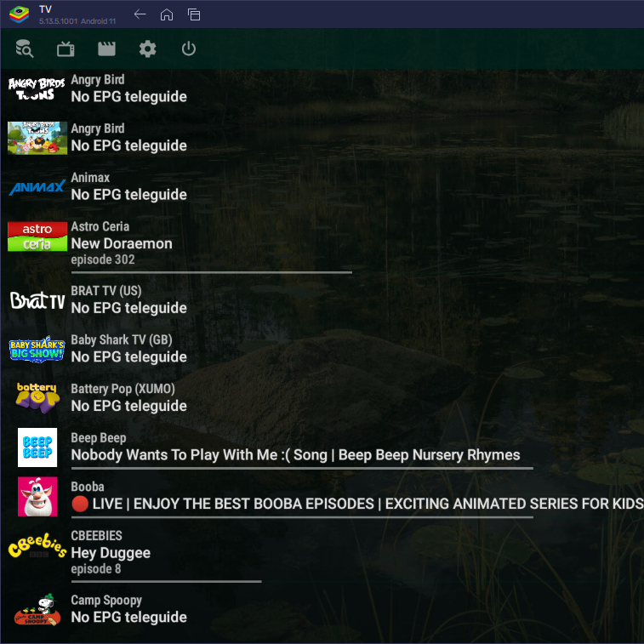The width and height of the screenshot is (644, 644).
Task: Select the colorful Angry Birds Toons thumbnail
Action: tap(37, 138)
